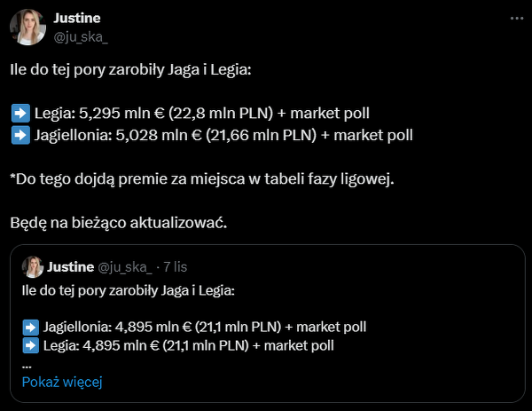
Task: Open the bold Justine name in the tweet header
Action: coord(77,18)
